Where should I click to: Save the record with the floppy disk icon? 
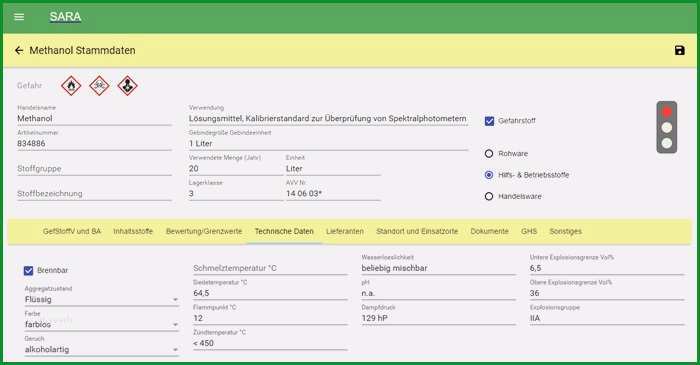679,50
